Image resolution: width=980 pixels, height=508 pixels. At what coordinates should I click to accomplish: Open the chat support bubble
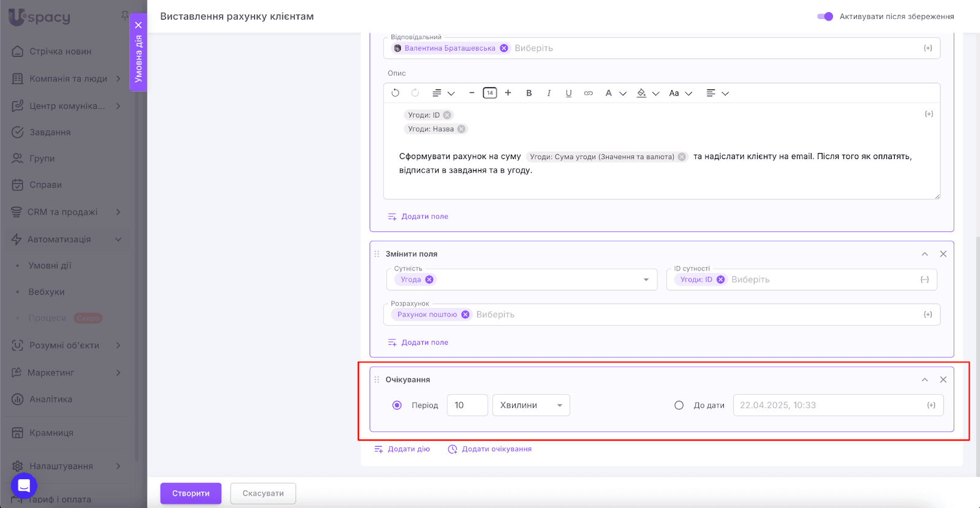click(24, 486)
